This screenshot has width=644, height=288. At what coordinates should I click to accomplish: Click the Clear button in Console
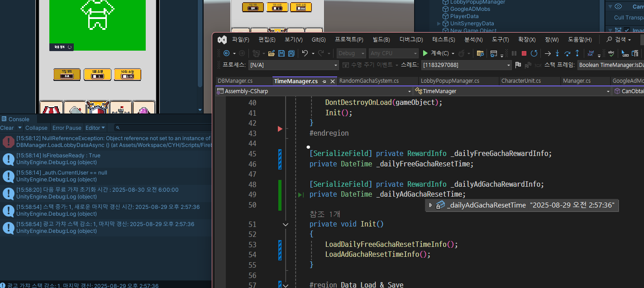(x=7, y=128)
